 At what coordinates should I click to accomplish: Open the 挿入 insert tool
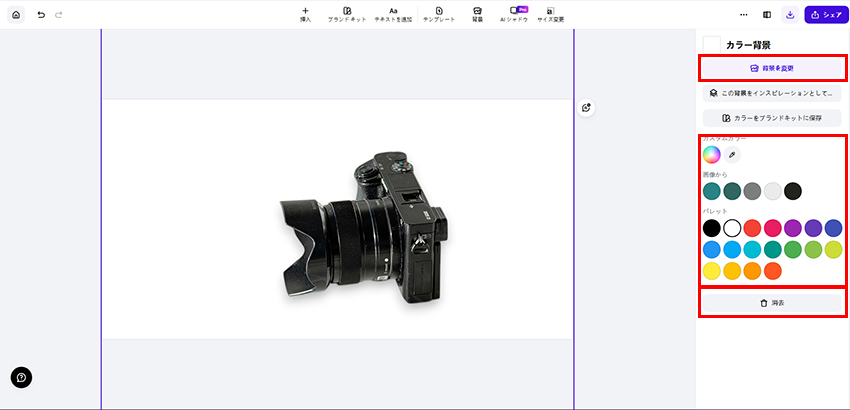[305, 14]
